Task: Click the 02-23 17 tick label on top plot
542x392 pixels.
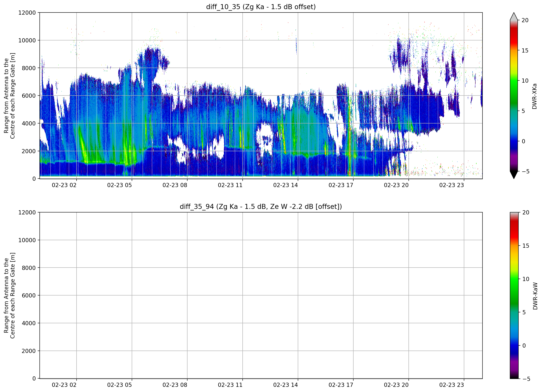Action: 341,185
